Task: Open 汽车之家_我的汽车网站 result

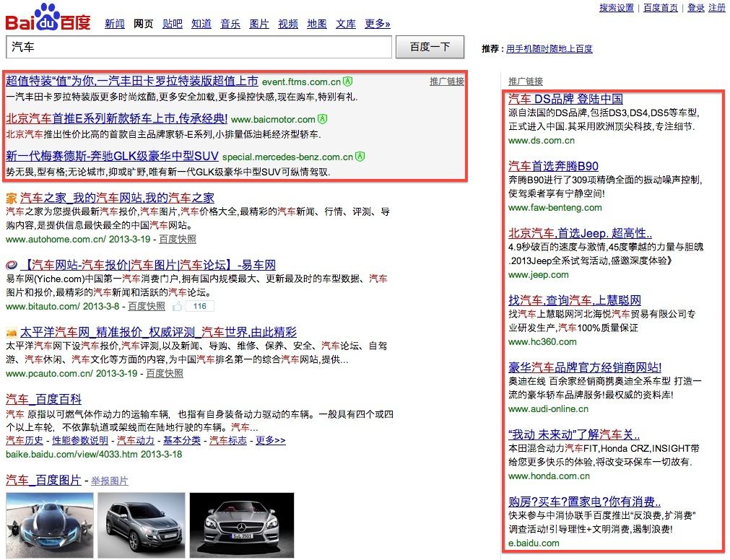Action: click(x=117, y=198)
